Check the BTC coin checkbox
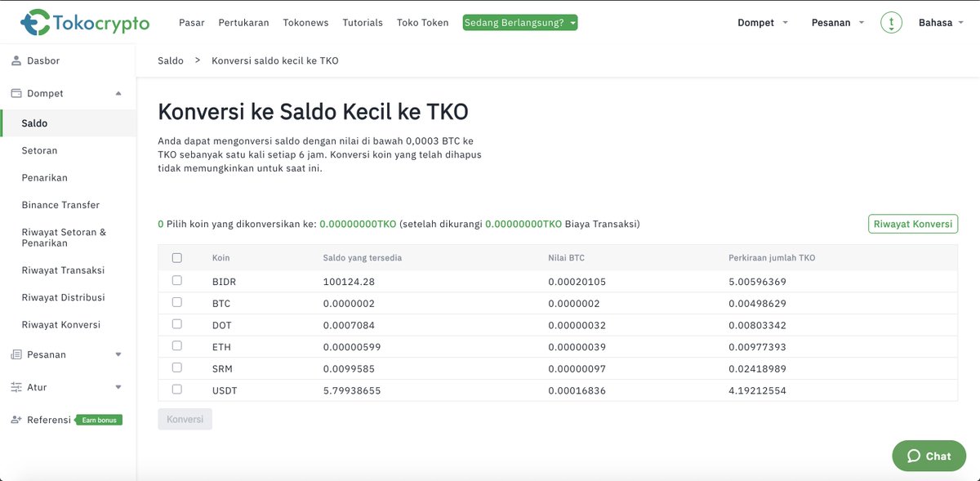The height and width of the screenshot is (481, 980). [x=177, y=302]
